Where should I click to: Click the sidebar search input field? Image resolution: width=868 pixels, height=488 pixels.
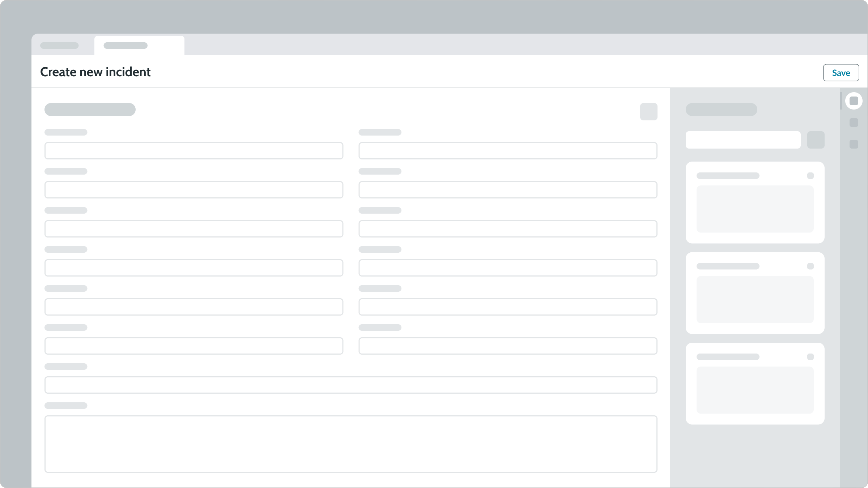[743, 140]
